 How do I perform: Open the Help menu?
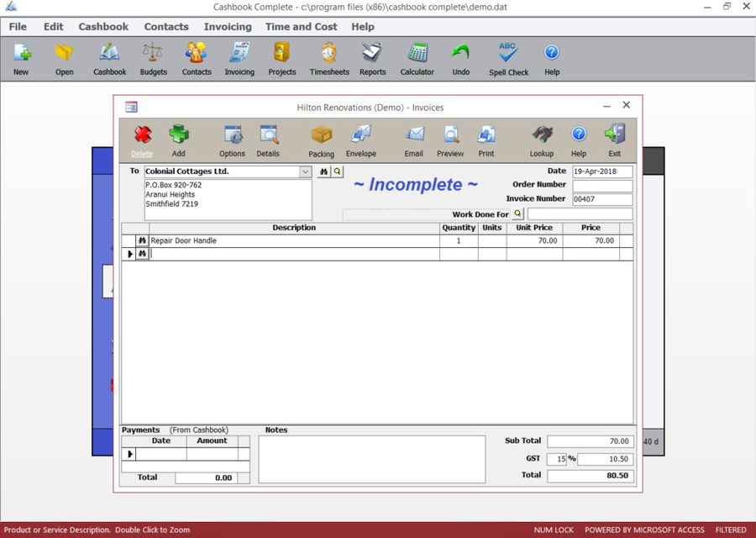[x=363, y=27]
